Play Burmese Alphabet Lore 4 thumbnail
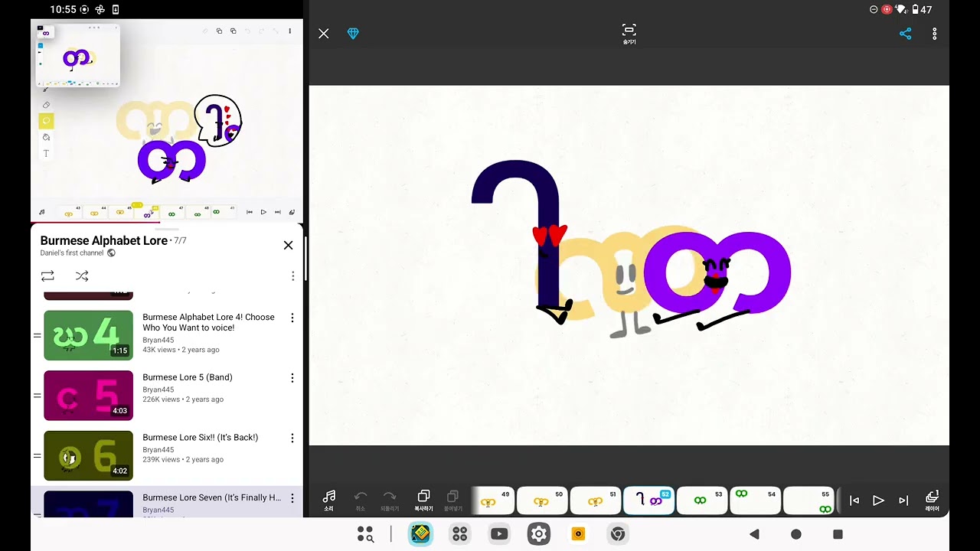The width and height of the screenshot is (980, 551). pos(88,335)
